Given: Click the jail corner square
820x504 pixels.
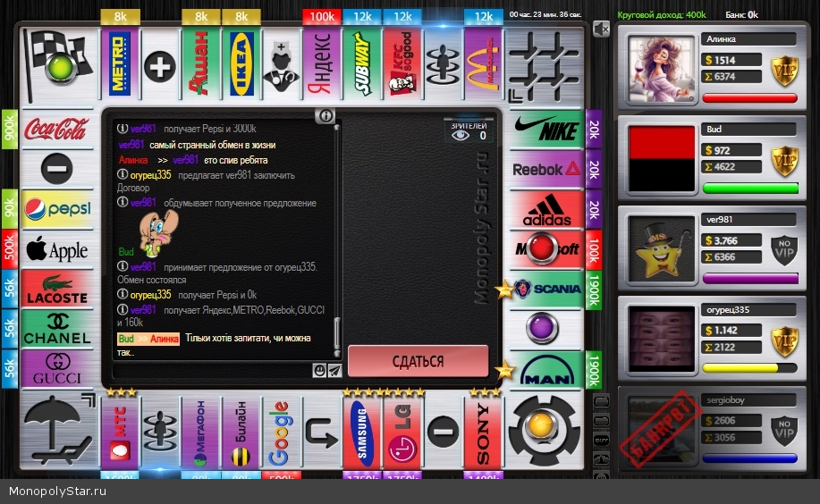Looking at the screenshot, I should tap(545, 66).
